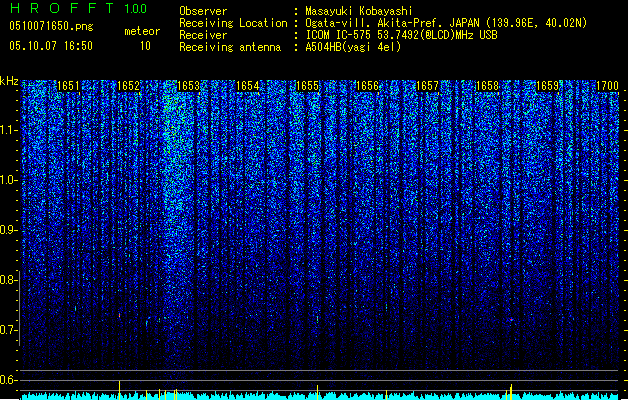The width and height of the screenshot is (629, 400).
Task: Click the 1652 time marker
Action: [x=128, y=86]
